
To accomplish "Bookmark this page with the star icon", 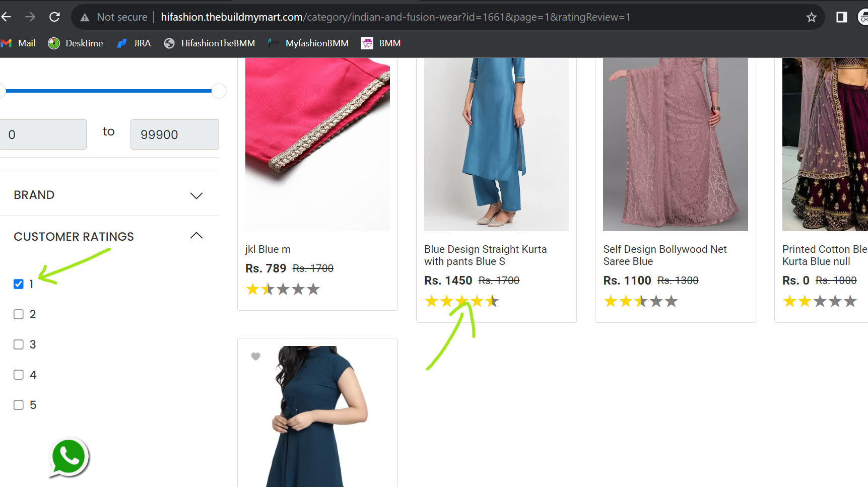I will [x=811, y=17].
